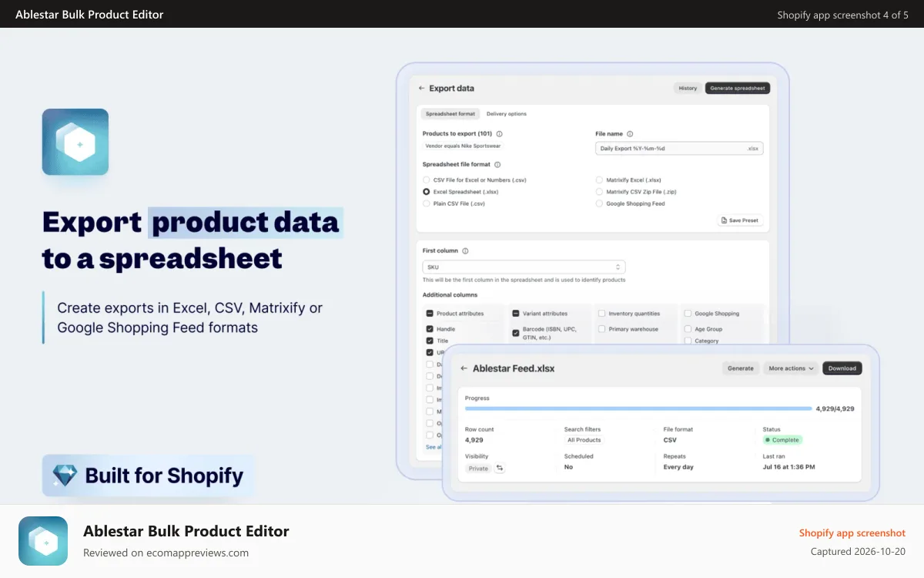
Task: Click the Shopify app screenshot footer label
Action: 852,533
